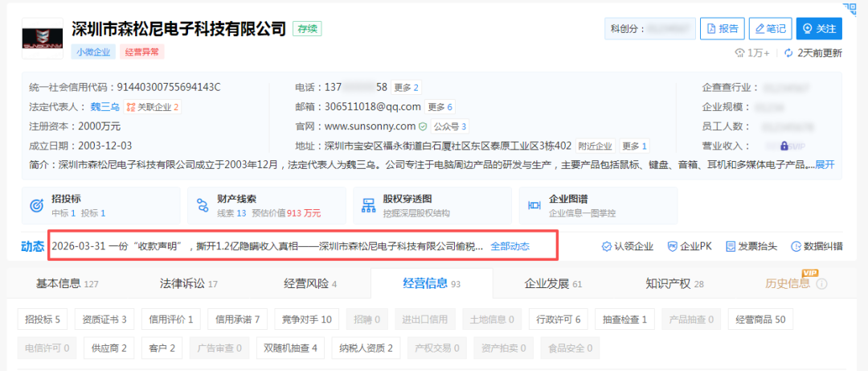
Task: Select 客户 2 chip
Action: pyautogui.click(x=162, y=348)
